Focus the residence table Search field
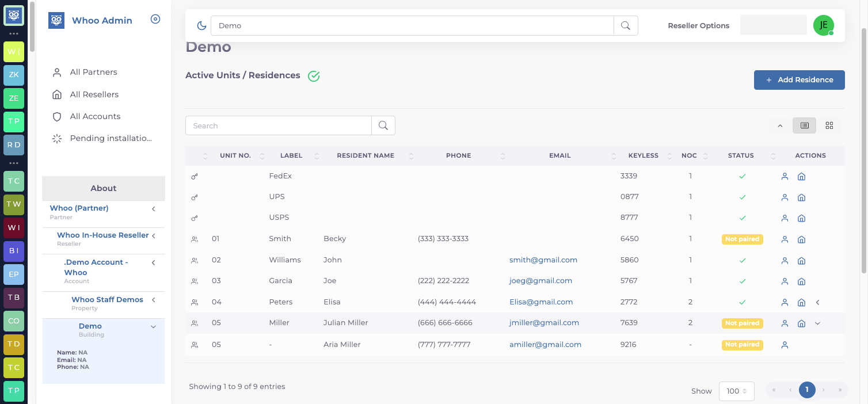 [279, 125]
